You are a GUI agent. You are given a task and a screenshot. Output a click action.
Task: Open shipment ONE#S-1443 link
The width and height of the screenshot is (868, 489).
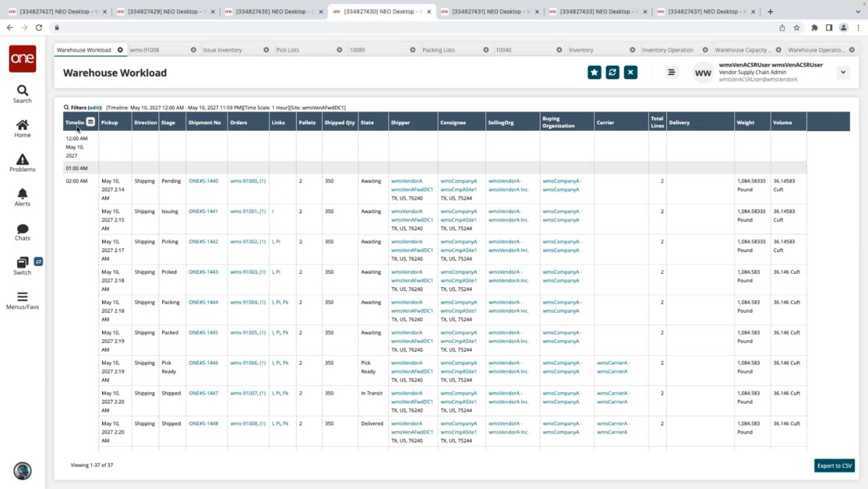[x=203, y=272]
